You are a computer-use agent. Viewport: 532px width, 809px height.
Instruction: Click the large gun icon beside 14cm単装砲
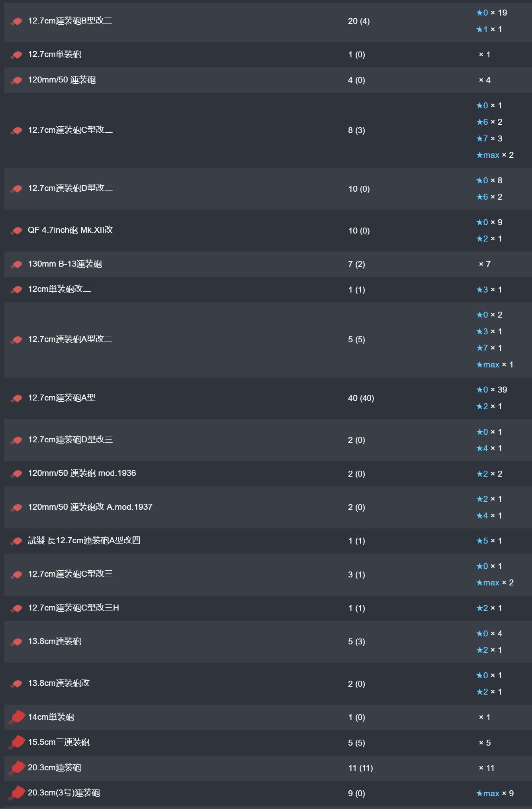(16, 717)
